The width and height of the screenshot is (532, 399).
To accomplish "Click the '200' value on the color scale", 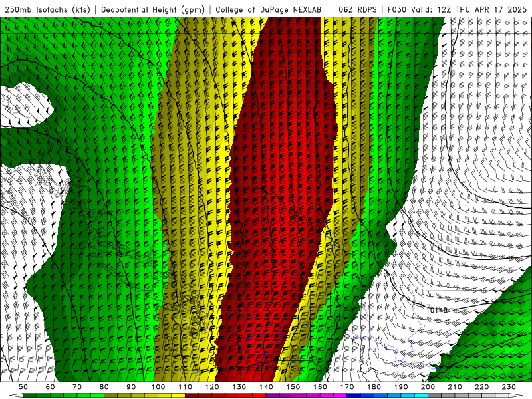I will [428, 387].
